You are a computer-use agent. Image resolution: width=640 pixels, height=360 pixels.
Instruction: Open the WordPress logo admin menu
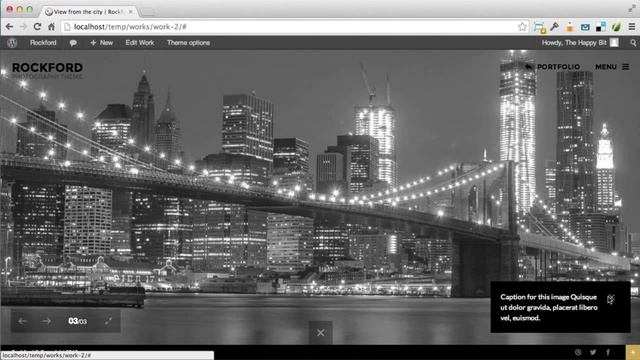click(12, 43)
